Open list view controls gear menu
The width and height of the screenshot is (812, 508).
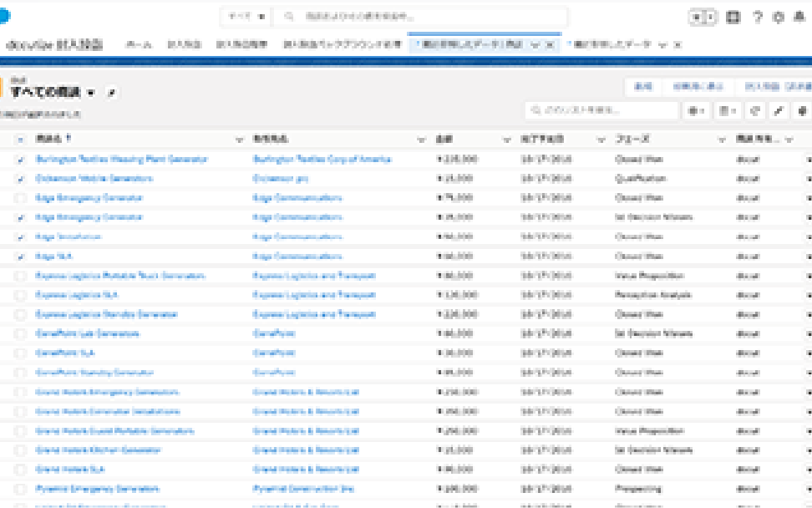(696, 110)
